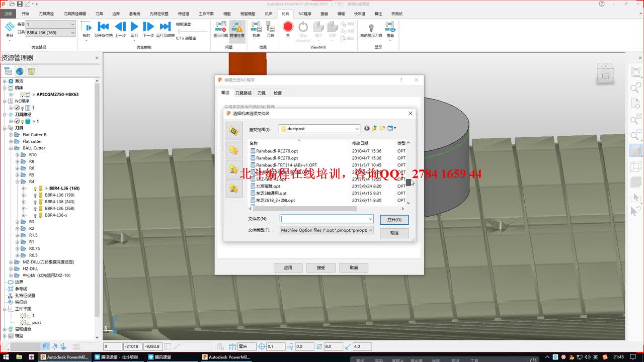Collapse the BALL Cutter folder
The width and height of the screenshot is (644, 362).
(x=11, y=148)
